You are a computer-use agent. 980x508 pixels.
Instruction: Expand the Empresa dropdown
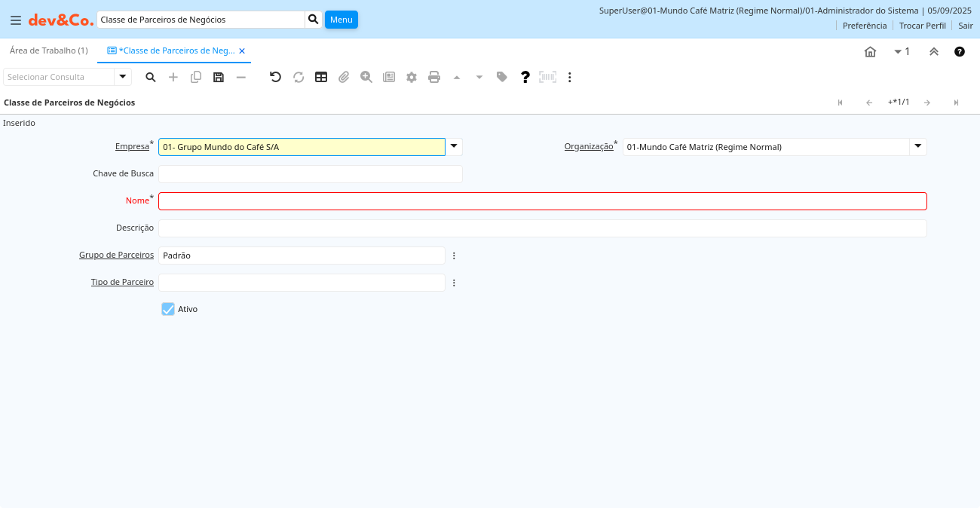[x=454, y=147]
